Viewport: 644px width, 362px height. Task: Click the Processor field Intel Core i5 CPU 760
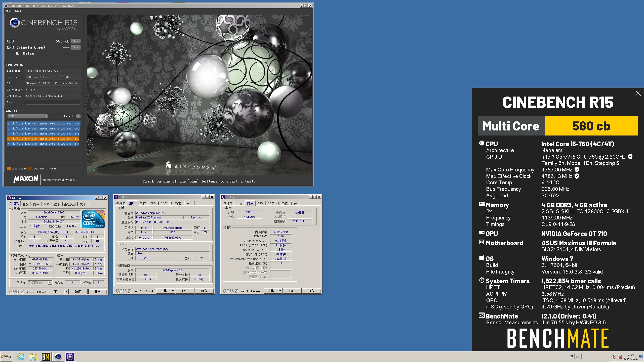pyautogui.click(x=53, y=71)
